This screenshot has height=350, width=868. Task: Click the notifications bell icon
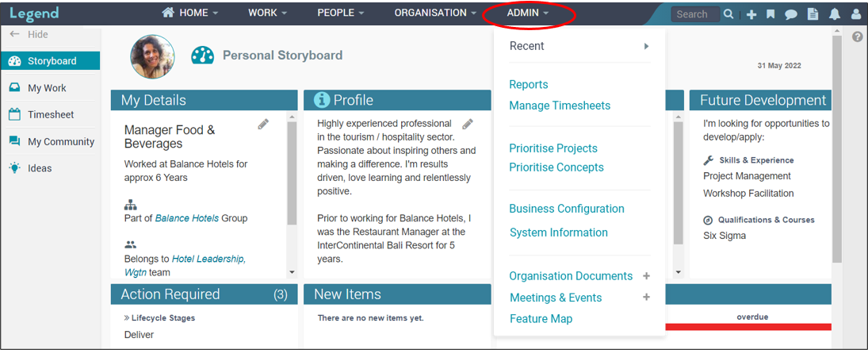tap(834, 14)
